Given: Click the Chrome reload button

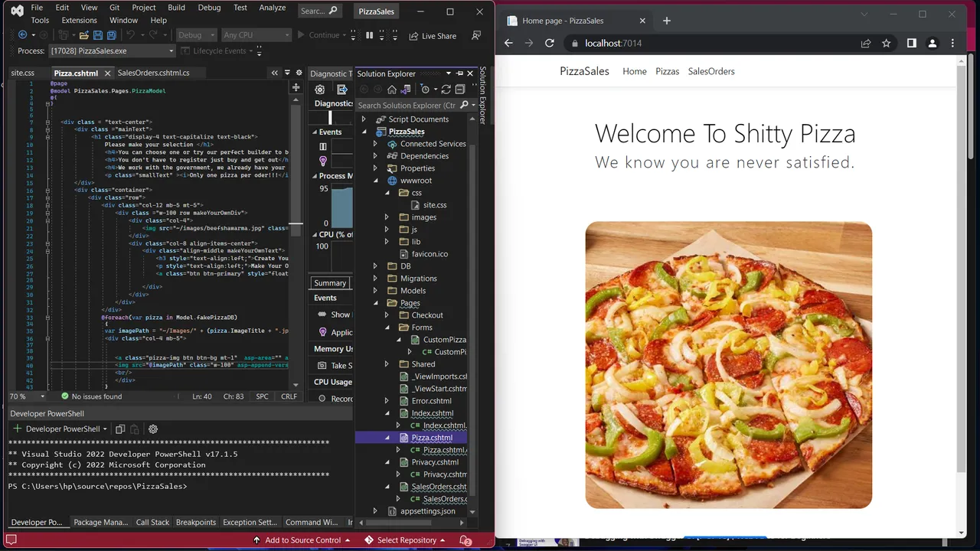Looking at the screenshot, I should coord(549,44).
